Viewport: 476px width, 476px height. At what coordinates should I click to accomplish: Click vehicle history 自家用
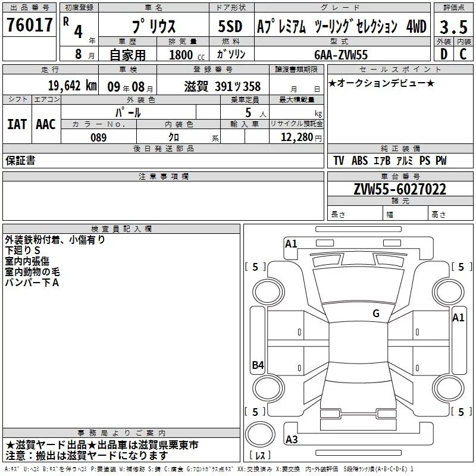point(127,55)
